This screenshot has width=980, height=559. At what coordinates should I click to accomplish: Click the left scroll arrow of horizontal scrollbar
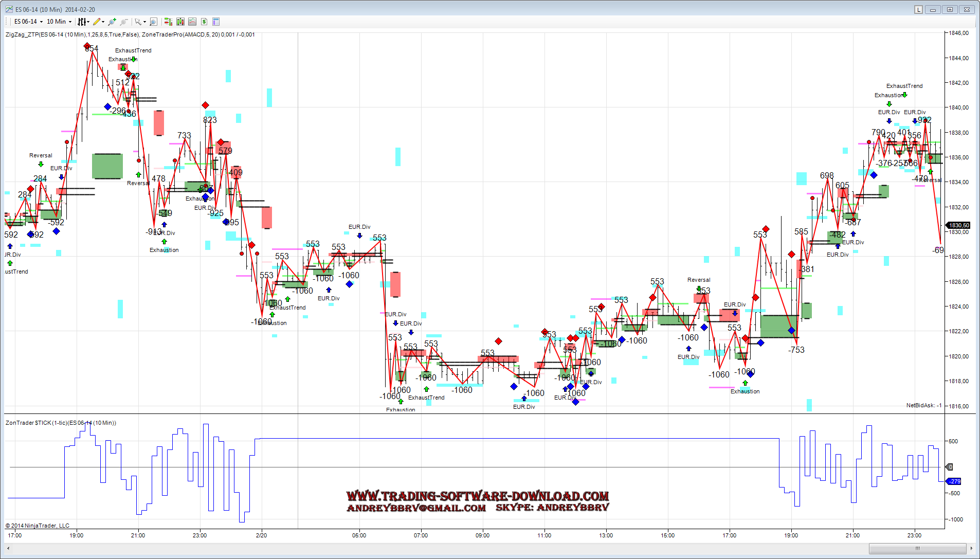pos(8,548)
